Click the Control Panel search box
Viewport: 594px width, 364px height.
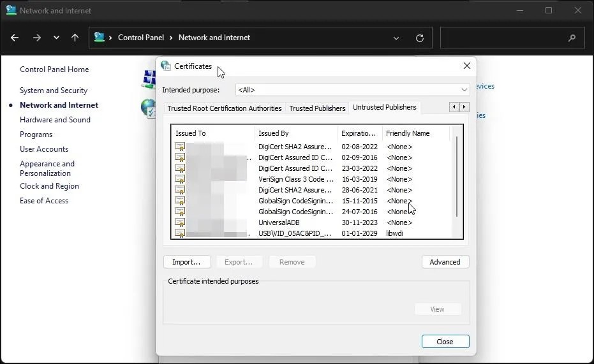512,38
